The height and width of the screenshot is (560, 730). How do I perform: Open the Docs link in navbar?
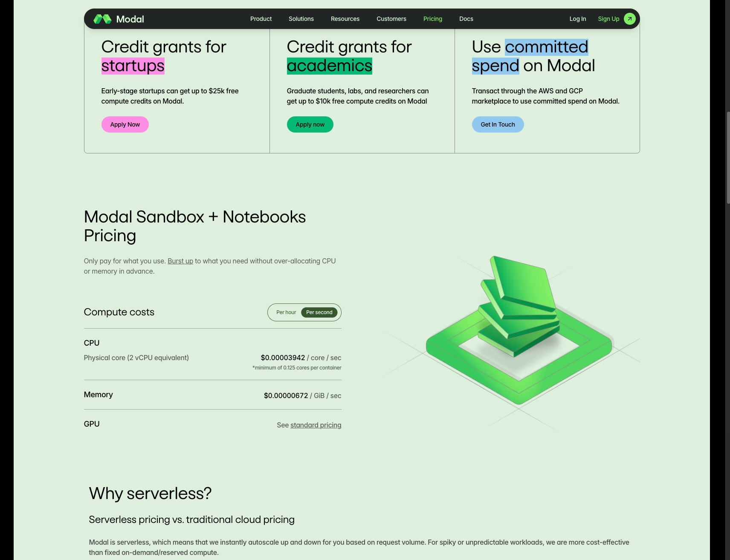pyautogui.click(x=466, y=19)
